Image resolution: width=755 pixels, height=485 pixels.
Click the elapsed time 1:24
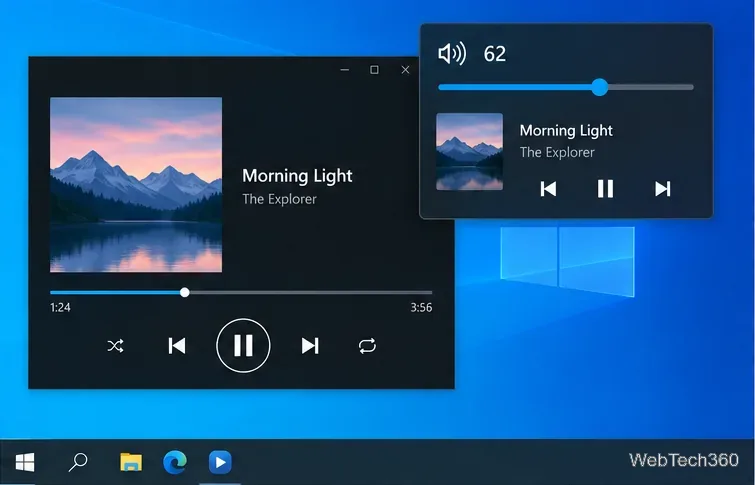point(60,307)
